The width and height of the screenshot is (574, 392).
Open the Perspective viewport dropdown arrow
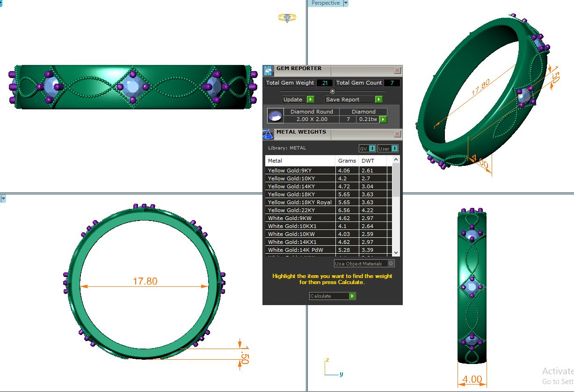coord(346,3)
